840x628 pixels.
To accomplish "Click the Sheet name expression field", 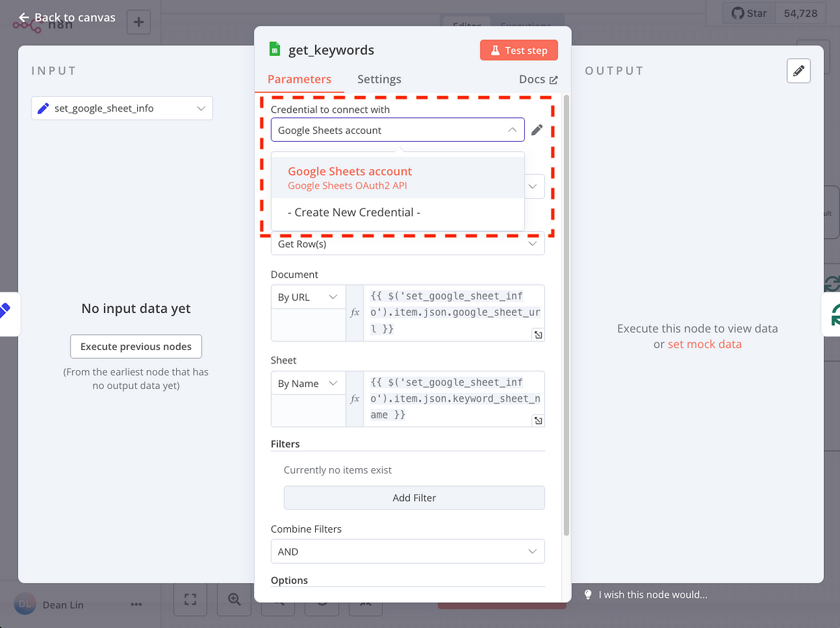I will coord(454,399).
